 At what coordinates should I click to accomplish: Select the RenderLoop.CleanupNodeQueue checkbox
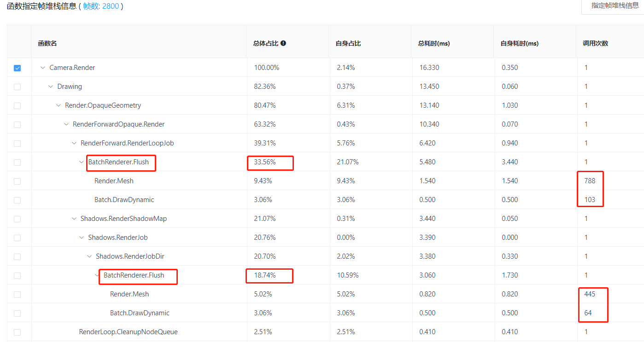tap(18, 332)
